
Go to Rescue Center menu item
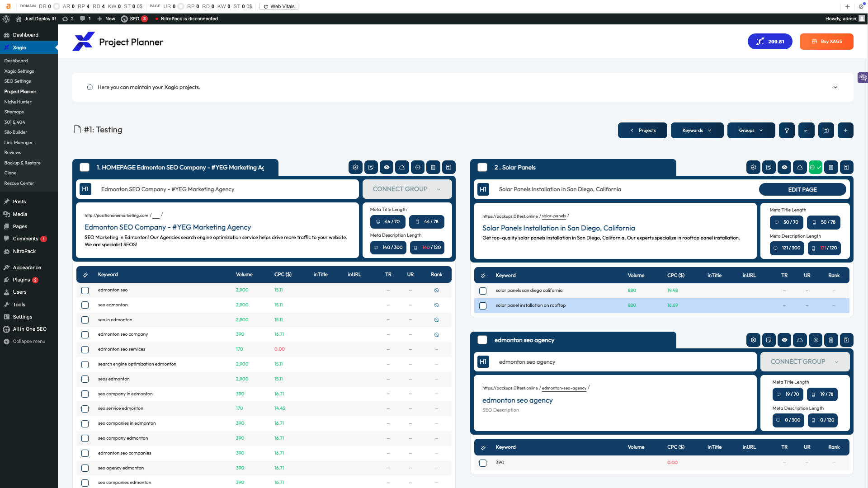click(19, 183)
